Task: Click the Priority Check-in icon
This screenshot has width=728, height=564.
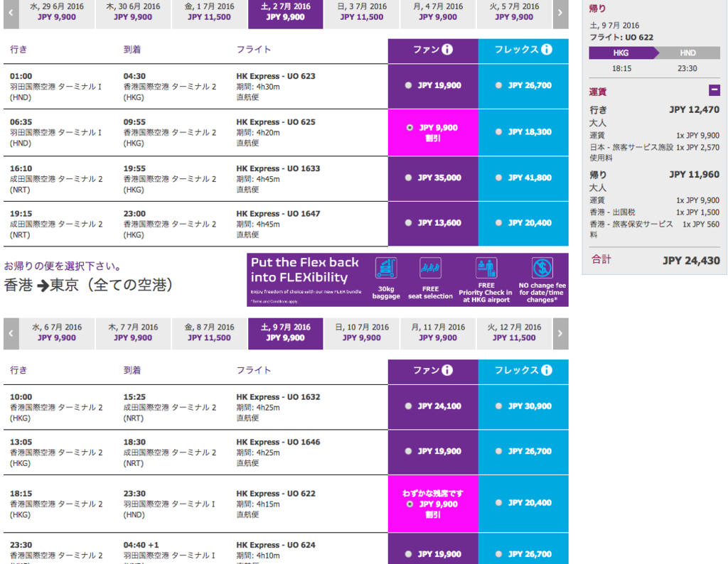Action: (x=486, y=268)
